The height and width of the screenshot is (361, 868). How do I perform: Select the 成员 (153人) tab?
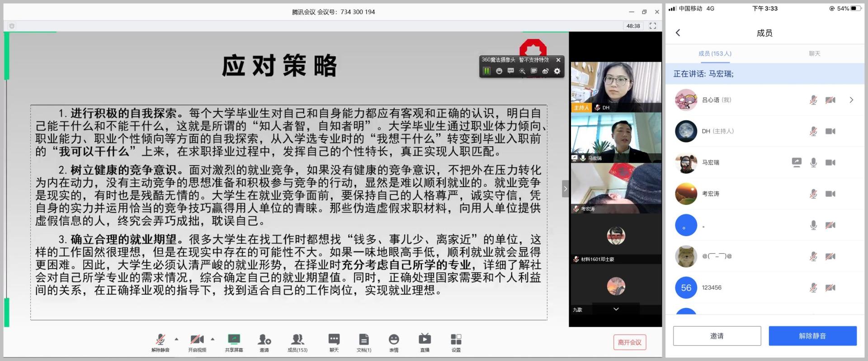[x=715, y=53]
